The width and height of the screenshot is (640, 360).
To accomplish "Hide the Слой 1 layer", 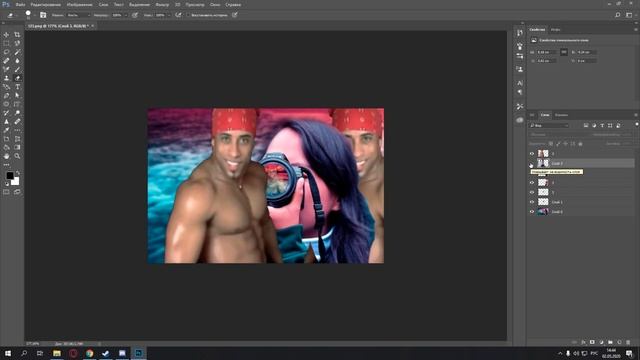I will [532, 202].
